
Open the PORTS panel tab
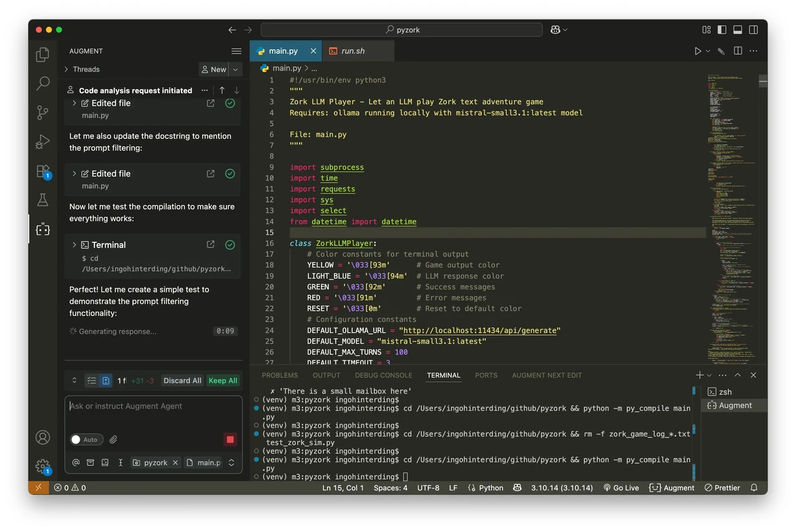[486, 375]
